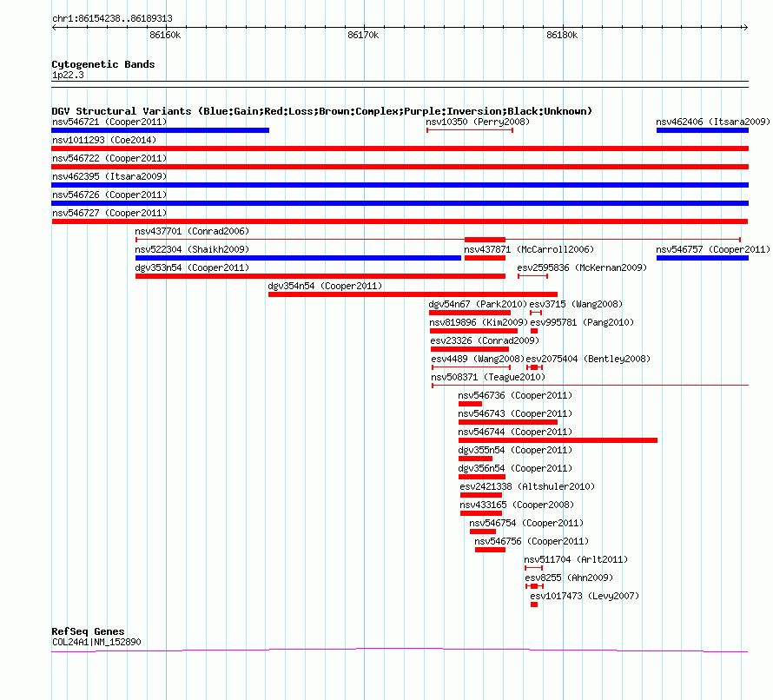This screenshot has width=773, height=700.
Task: Select the nsv462406 blue bar
Action: click(x=703, y=130)
